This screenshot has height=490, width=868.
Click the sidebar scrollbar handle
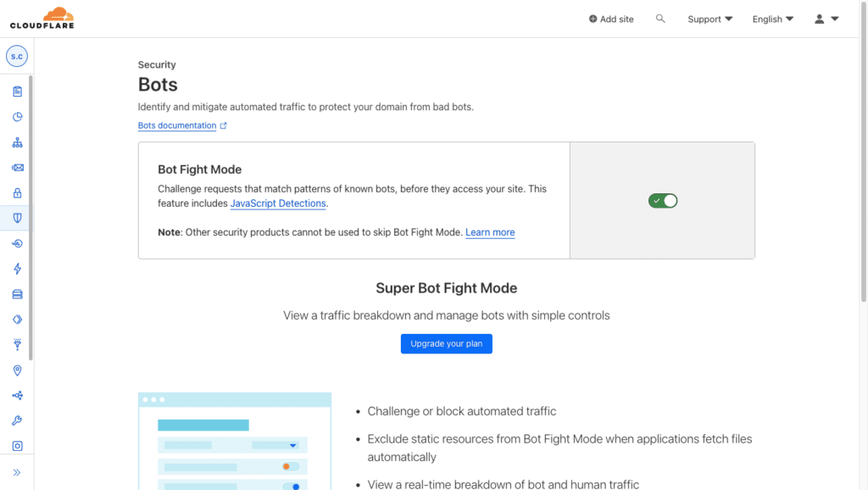coord(31,218)
